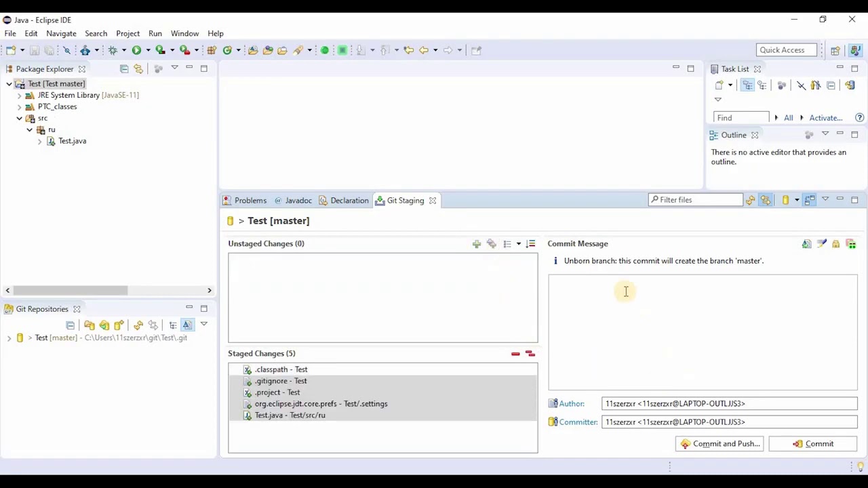Viewport: 868px width, 488px height.
Task: Expand Test.java in Package Explorer
Action: [x=40, y=141]
